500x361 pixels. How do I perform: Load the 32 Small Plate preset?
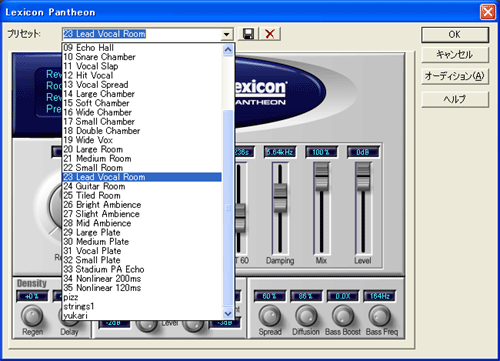coord(142,260)
